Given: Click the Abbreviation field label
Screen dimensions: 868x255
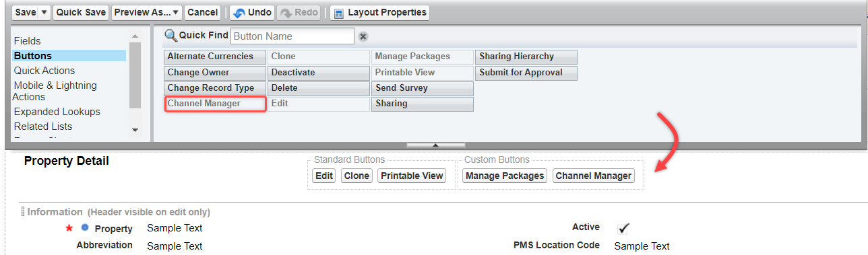Looking at the screenshot, I should (104, 245).
